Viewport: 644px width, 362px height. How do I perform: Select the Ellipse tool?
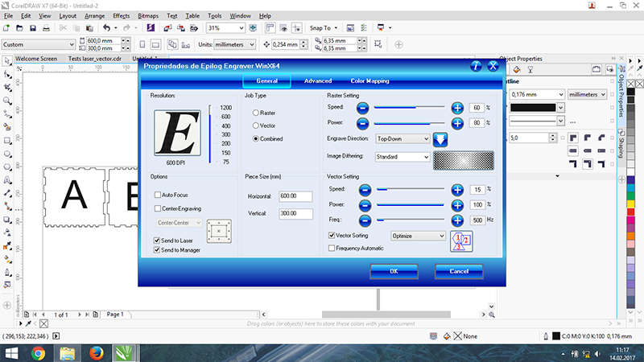coord(7,154)
